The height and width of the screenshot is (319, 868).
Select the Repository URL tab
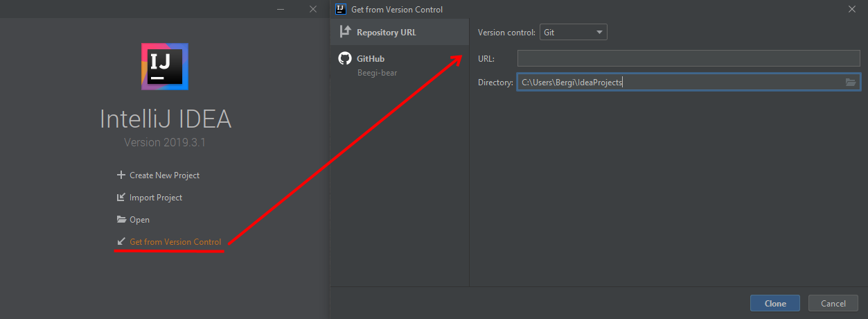386,32
